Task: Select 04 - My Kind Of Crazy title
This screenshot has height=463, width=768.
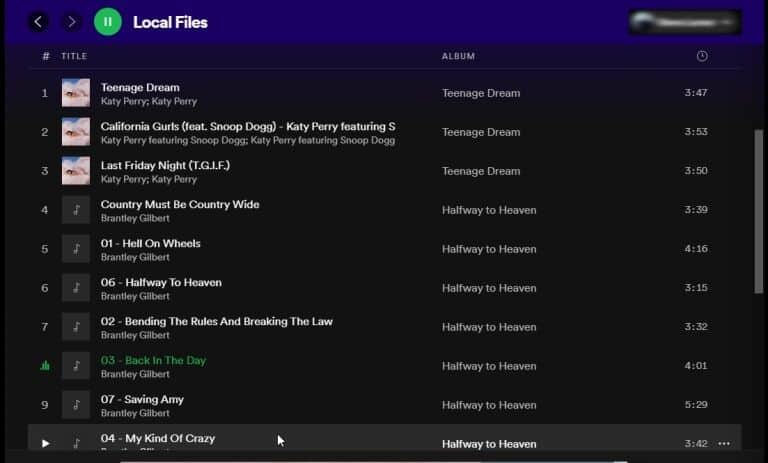Action: coord(158,439)
